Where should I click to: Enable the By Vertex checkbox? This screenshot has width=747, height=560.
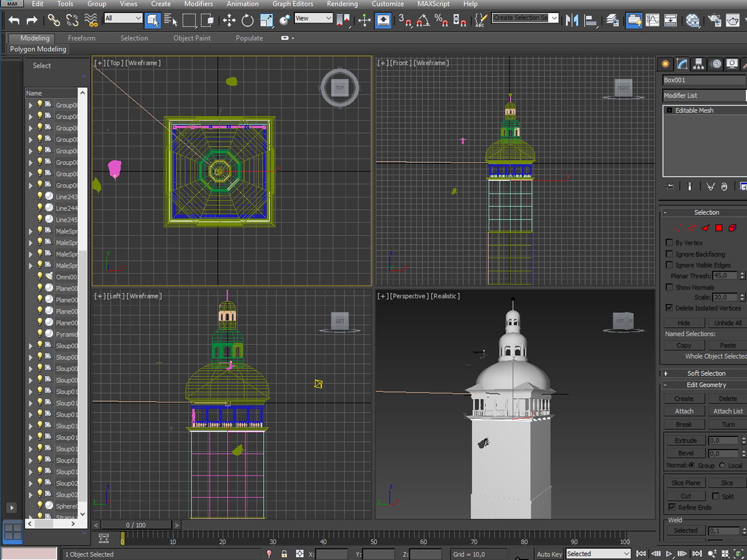[x=669, y=243]
